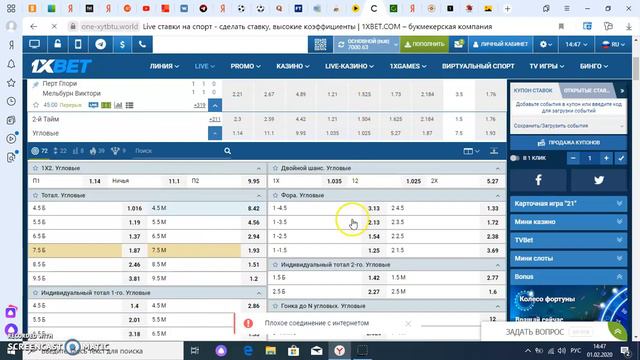Open the settings gear dropdown
The width and height of the screenshot is (640, 360).
click(546, 44)
